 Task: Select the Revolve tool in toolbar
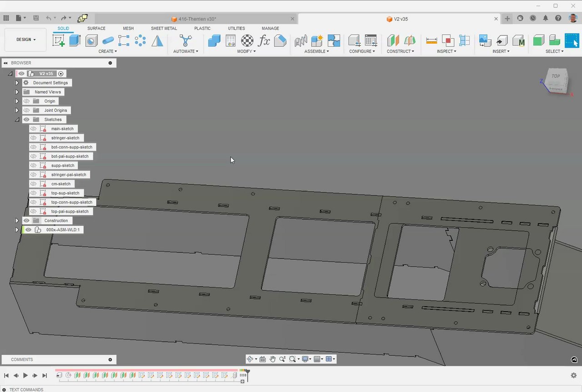91,40
